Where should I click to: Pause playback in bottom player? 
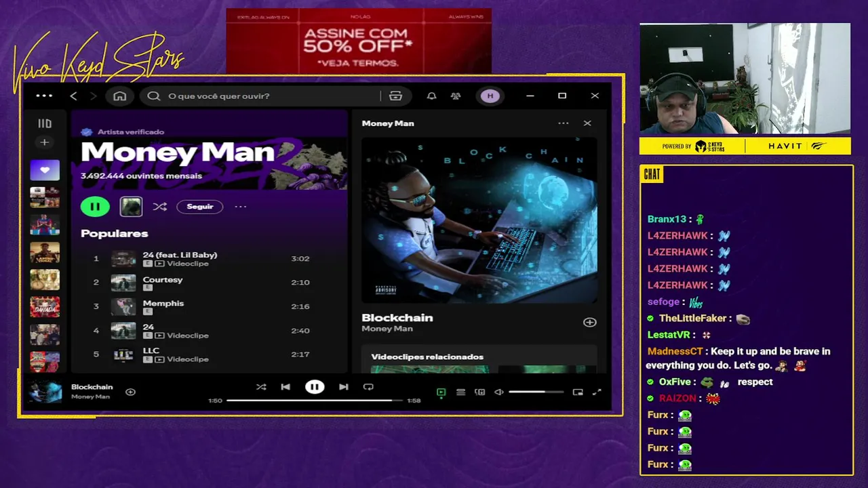[x=315, y=387]
